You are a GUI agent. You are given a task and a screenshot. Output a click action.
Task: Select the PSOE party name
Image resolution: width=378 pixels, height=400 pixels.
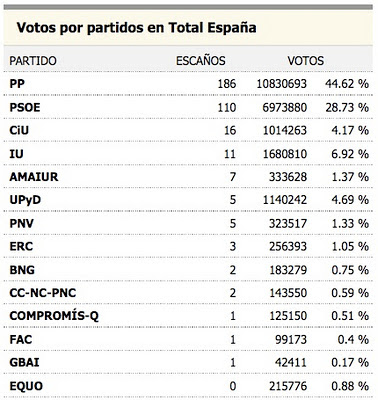[x=25, y=107]
